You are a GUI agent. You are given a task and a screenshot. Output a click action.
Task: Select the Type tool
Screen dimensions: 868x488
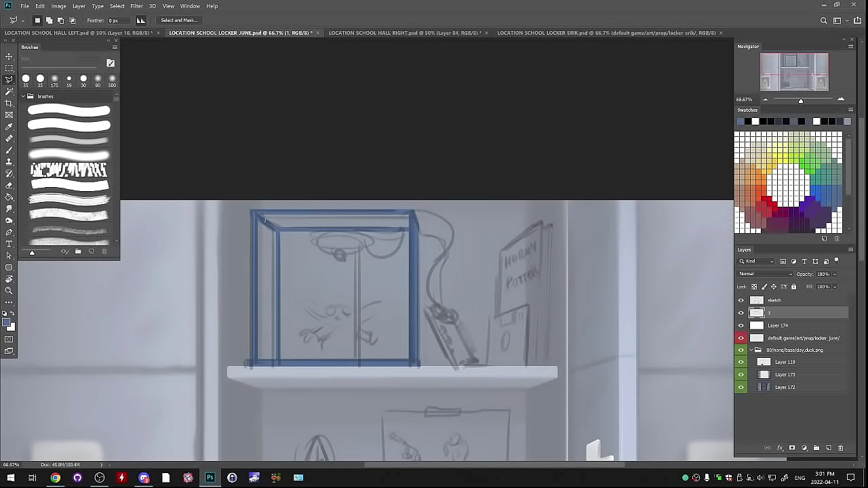pyautogui.click(x=9, y=244)
